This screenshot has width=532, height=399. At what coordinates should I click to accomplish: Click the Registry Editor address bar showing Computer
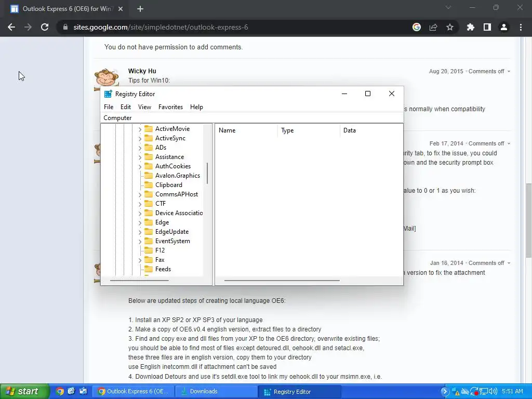[252, 118]
